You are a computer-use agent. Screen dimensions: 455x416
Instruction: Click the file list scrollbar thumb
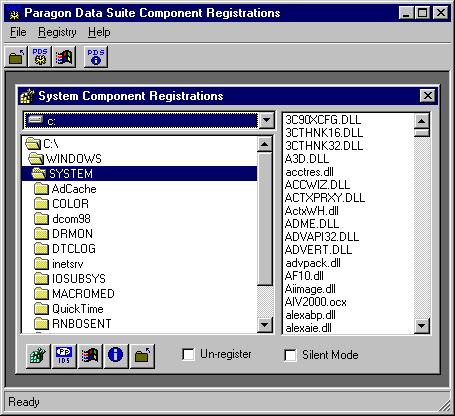pos(422,133)
